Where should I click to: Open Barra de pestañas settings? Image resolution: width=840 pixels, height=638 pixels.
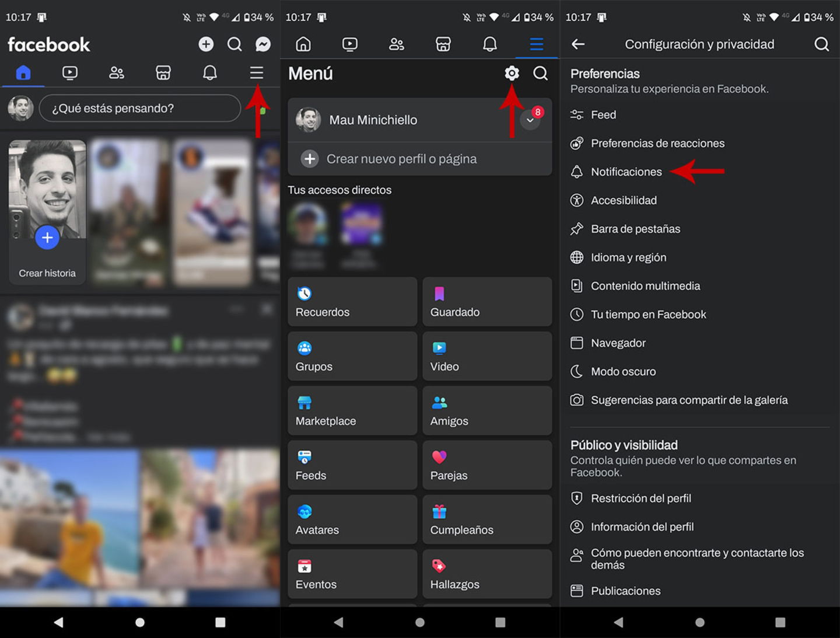[x=700, y=229]
